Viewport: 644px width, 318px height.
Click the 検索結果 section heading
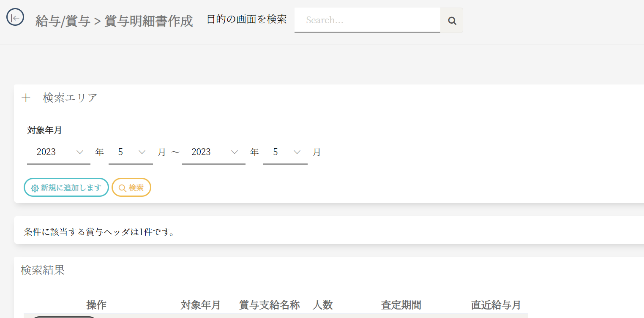(43, 270)
